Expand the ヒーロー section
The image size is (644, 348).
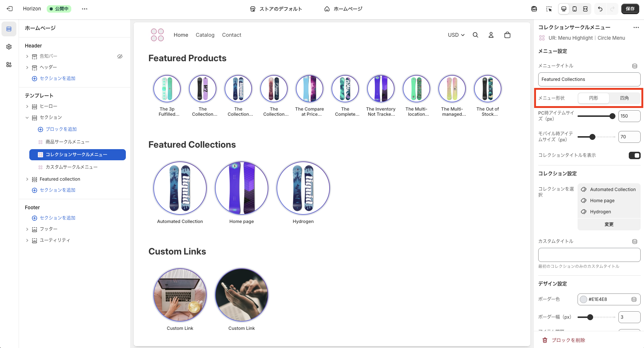(27, 106)
